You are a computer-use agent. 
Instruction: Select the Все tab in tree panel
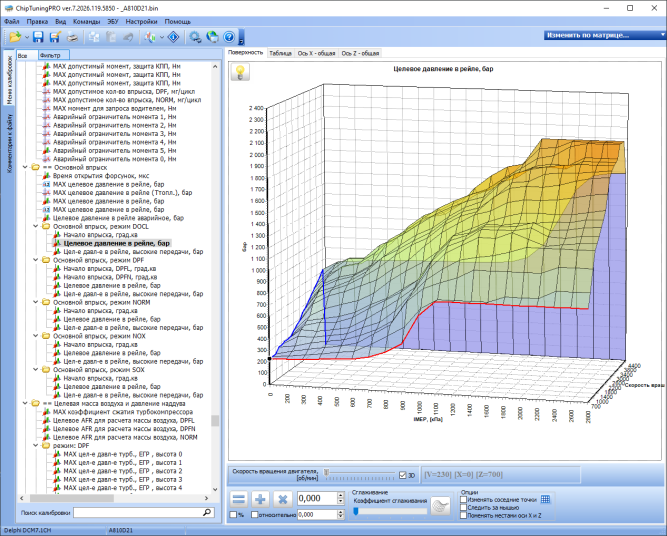[27, 55]
